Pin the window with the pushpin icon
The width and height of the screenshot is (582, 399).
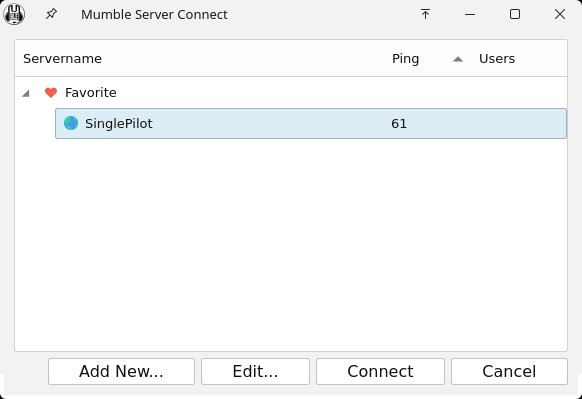coord(51,14)
